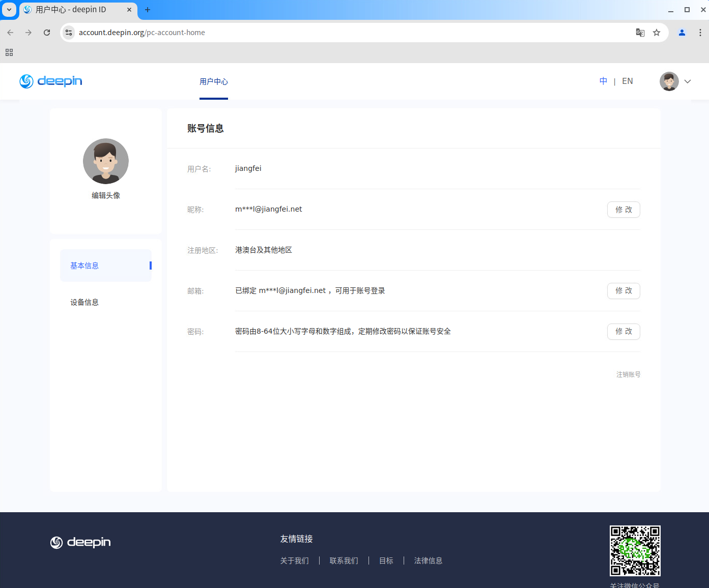709x588 pixels.
Task: Switch language to 中
Action: click(603, 81)
